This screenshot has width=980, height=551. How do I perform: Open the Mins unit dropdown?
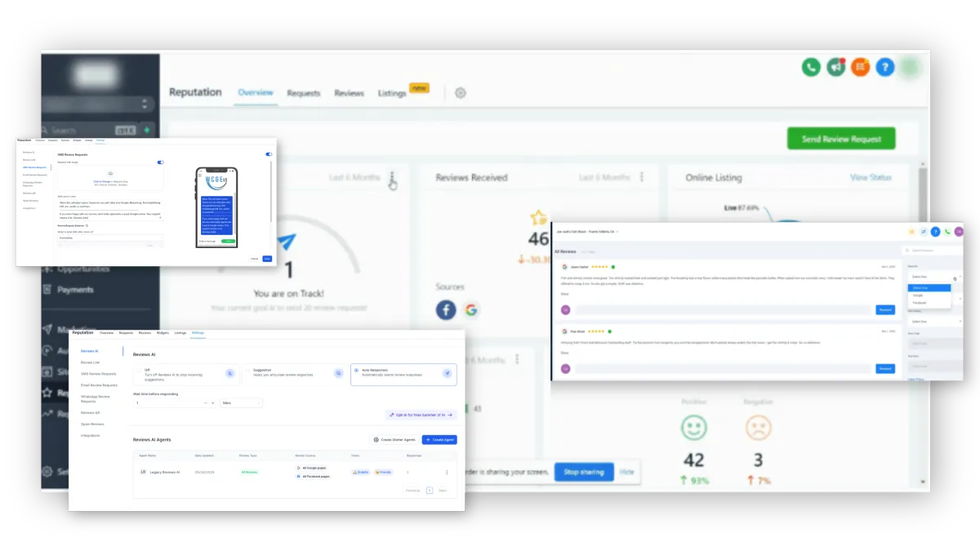(241, 403)
